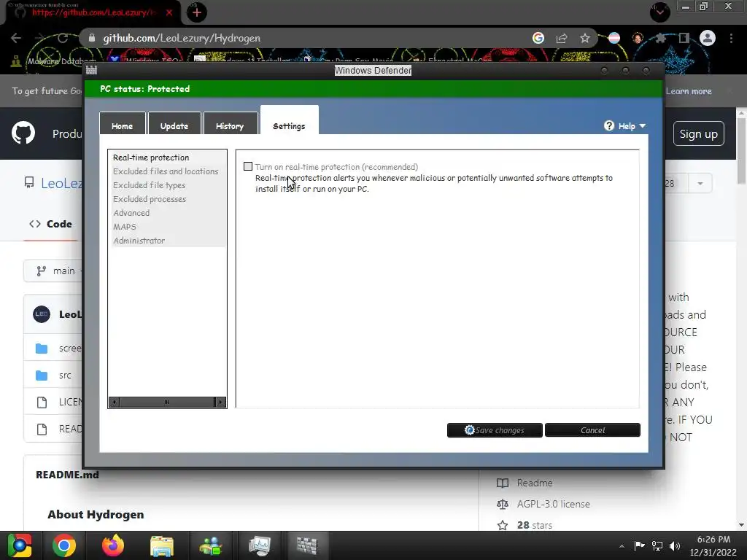Open the History tab
Viewport: 747px width, 560px height.
pyautogui.click(x=230, y=123)
